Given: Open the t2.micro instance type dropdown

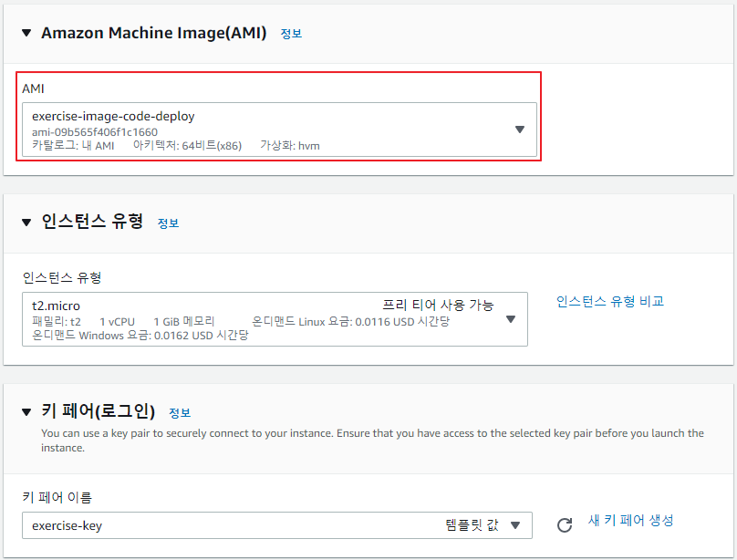Looking at the screenshot, I should pyautogui.click(x=275, y=319).
